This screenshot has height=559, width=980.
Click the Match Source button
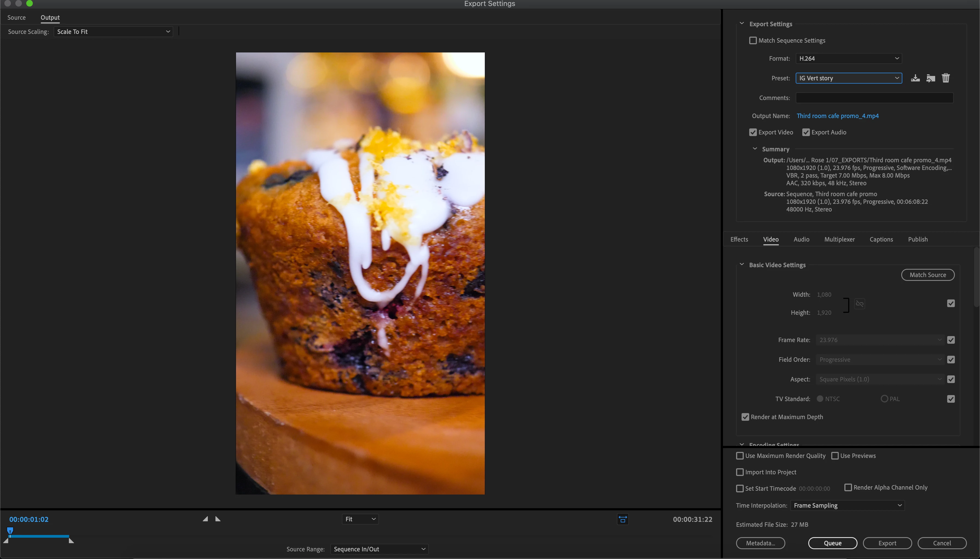point(927,275)
